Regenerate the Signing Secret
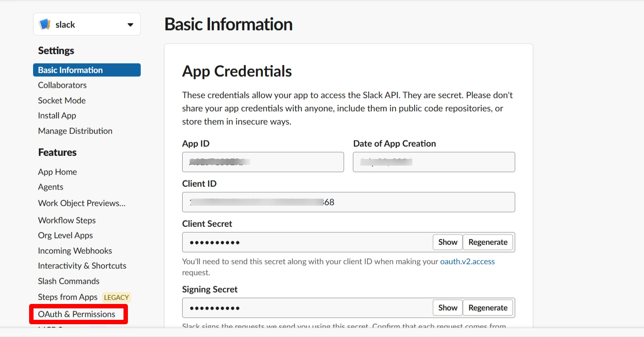Viewport: 644px width, 337px height. [488, 308]
